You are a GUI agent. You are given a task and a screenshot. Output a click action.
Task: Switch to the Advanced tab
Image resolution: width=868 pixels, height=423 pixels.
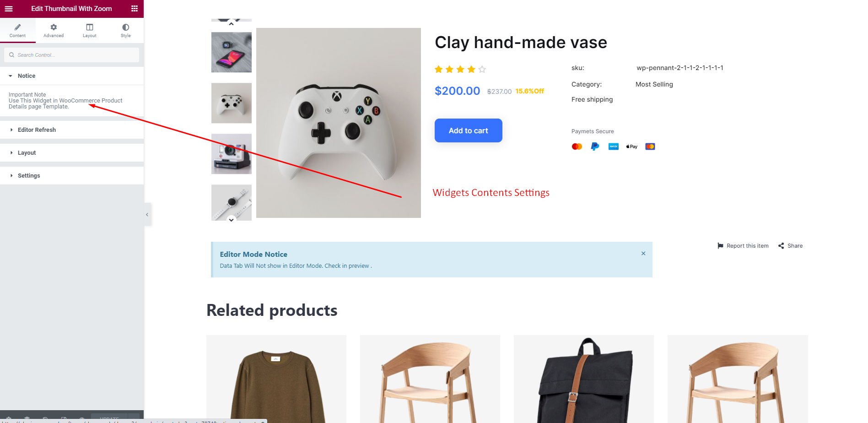(x=54, y=31)
